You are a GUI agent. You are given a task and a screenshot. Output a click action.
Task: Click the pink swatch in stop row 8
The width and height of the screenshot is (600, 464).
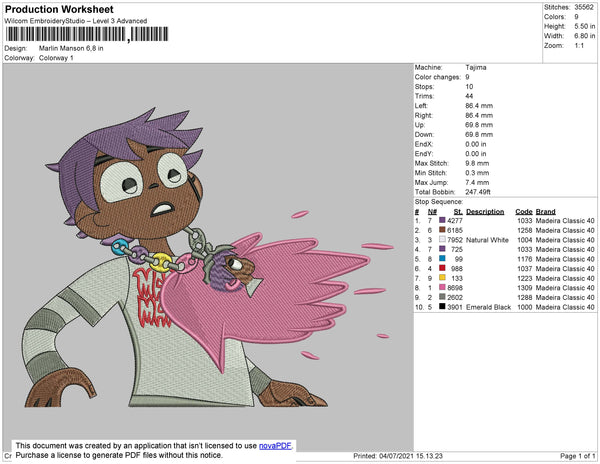tap(442, 287)
